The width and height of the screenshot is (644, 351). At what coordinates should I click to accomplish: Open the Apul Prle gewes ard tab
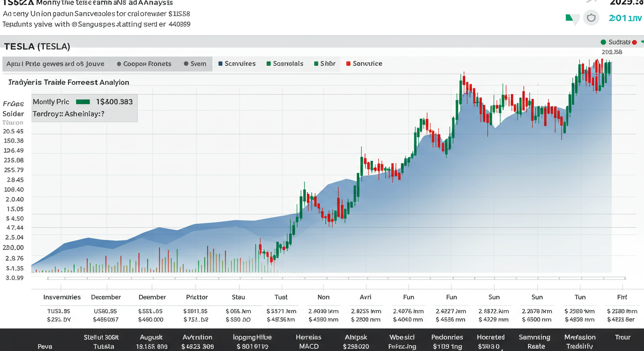[x=55, y=64]
